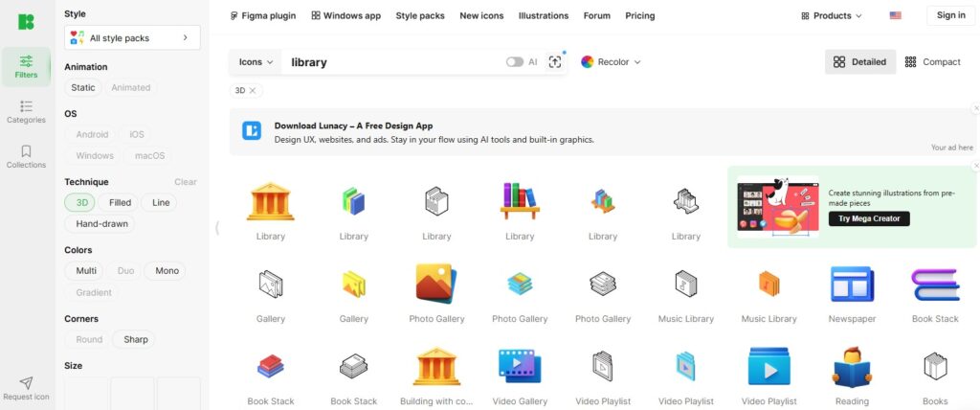
Task: Open the Recolor dropdown
Action: (x=611, y=62)
